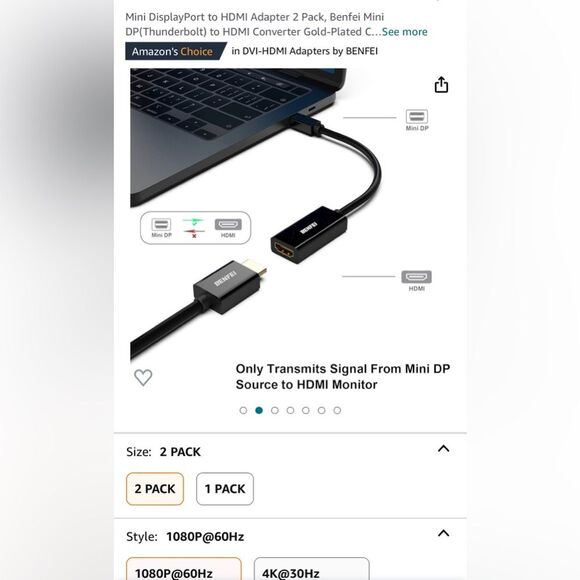Collapse the Size options chevron

[444, 449]
